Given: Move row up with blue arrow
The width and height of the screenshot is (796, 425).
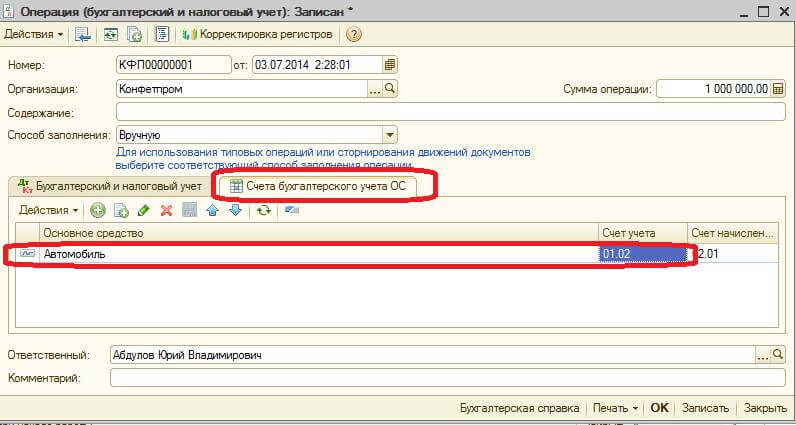Looking at the screenshot, I should [212, 210].
